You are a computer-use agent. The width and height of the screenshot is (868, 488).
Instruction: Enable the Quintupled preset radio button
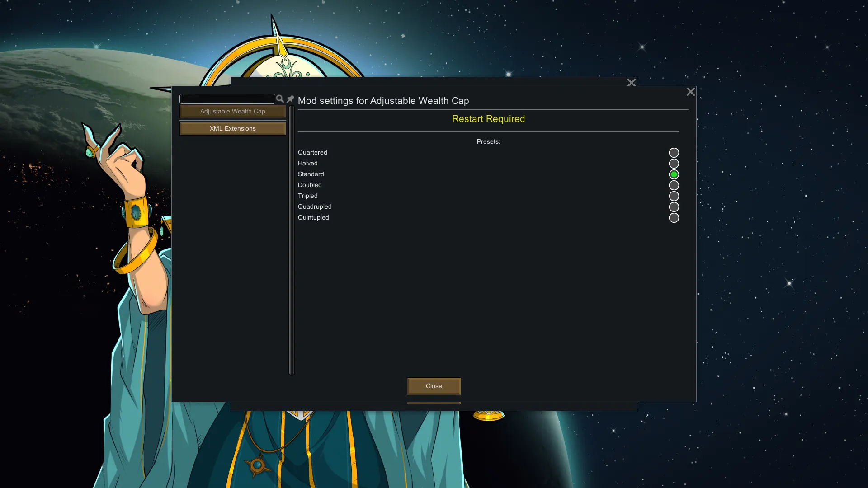pos(674,218)
